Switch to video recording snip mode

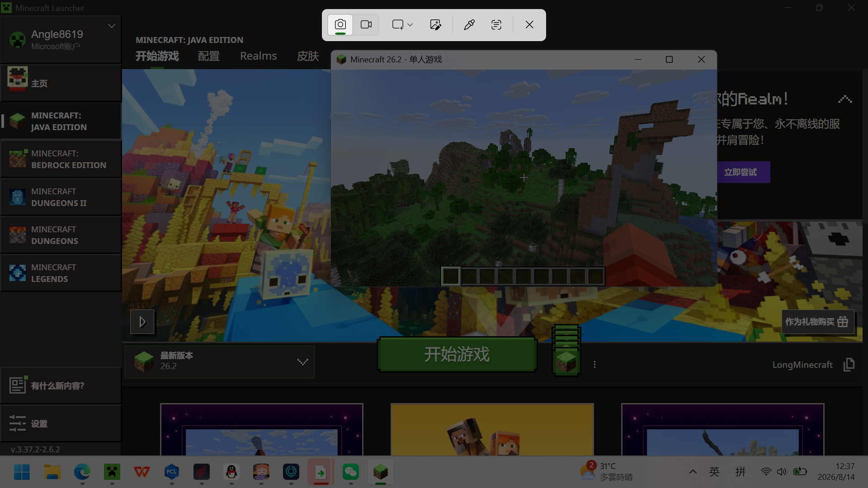tap(366, 25)
